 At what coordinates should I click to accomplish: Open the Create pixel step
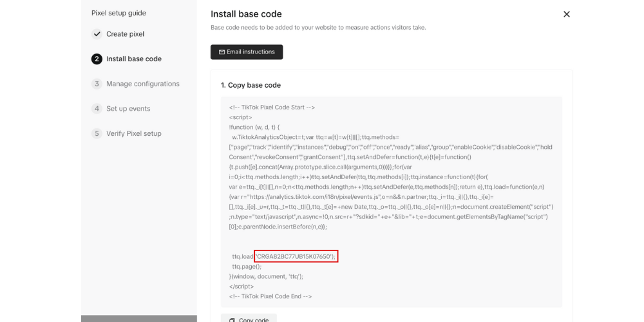tap(126, 34)
